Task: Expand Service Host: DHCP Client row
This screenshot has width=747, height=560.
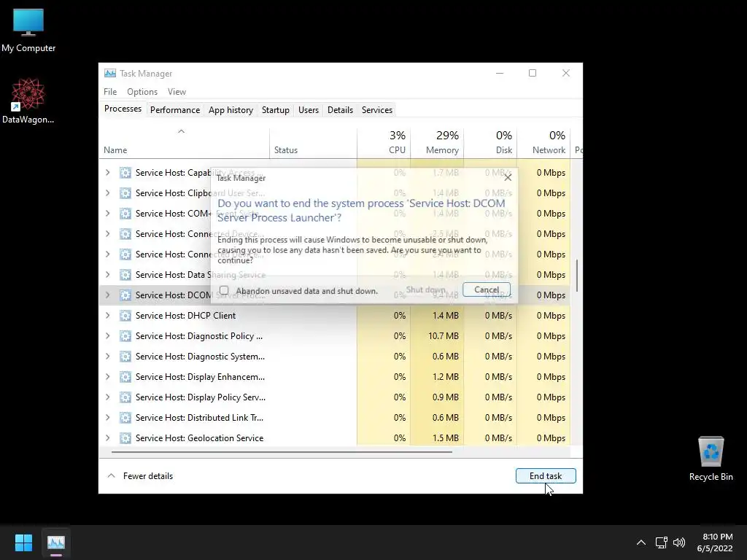Action: tap(108, 316)
